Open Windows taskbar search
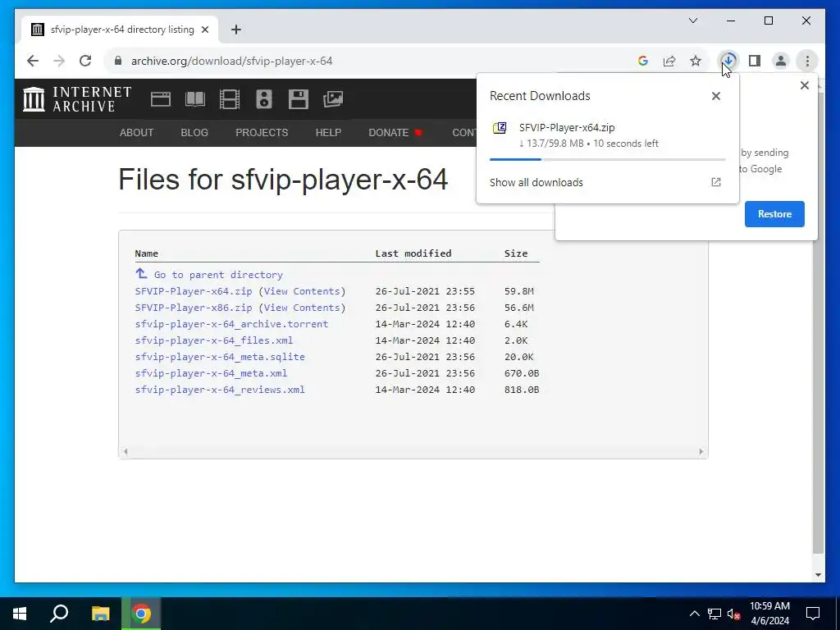840x630 pixels. (x=59, y=614)
